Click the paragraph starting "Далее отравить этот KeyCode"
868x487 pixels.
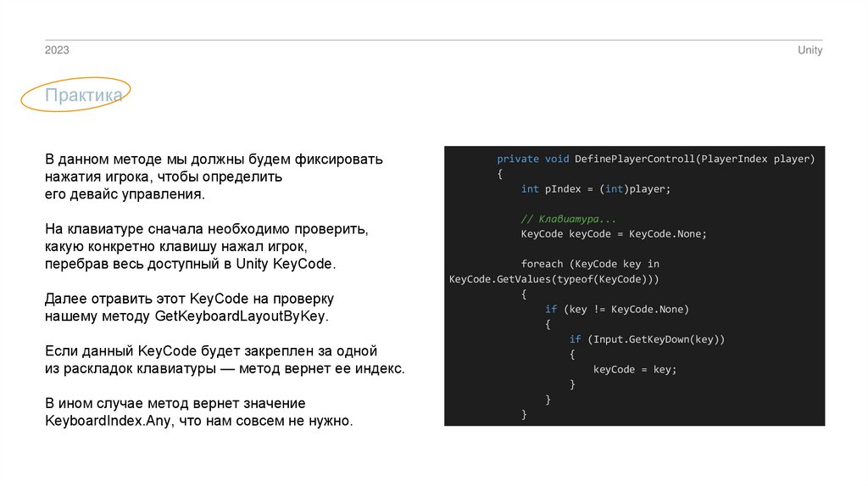point(189,308)
